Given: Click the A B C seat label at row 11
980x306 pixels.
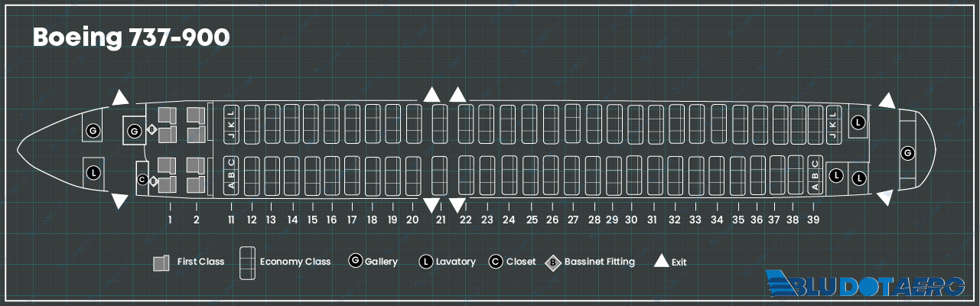Looking at the screenshot, I should tap(231, 174).
